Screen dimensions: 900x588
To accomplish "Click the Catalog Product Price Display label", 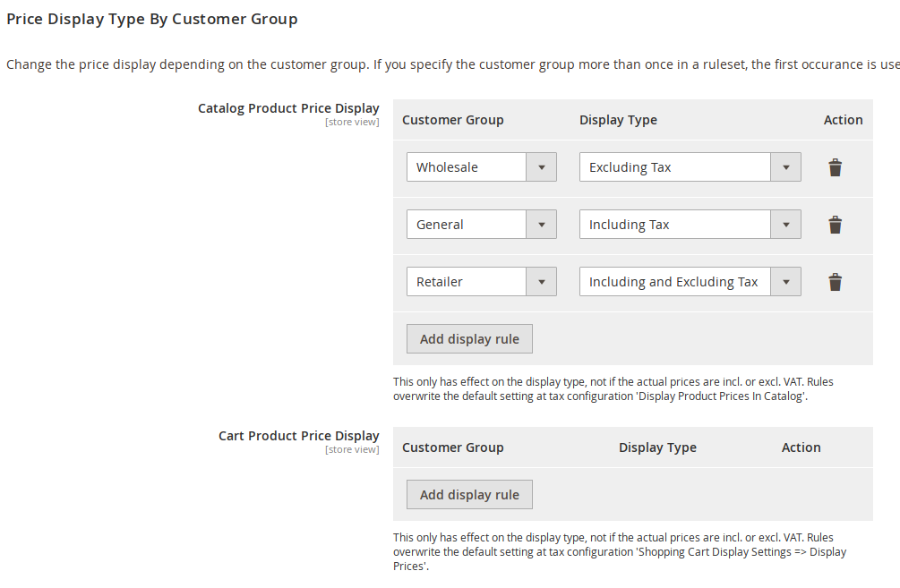I will click(x=288, y=108).
